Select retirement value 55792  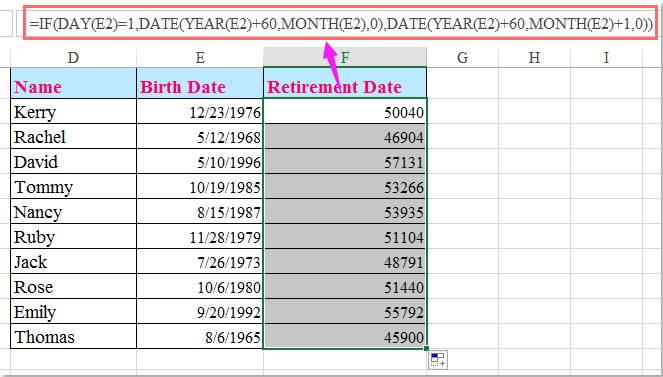pos(345,311)
